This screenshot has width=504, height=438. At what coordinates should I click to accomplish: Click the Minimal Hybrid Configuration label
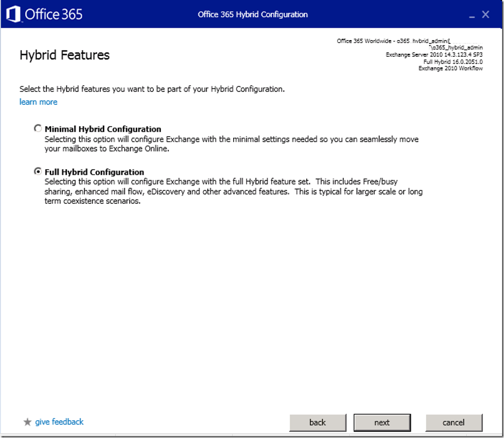tap(103, 129)
